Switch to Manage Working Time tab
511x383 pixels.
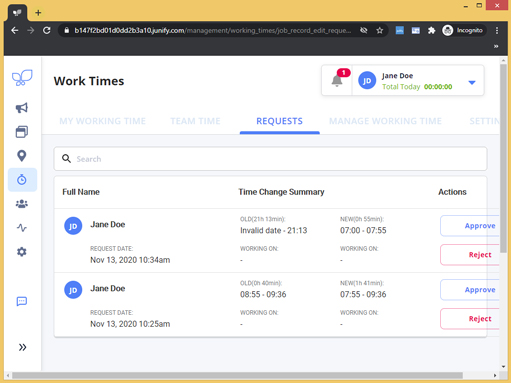385,121
